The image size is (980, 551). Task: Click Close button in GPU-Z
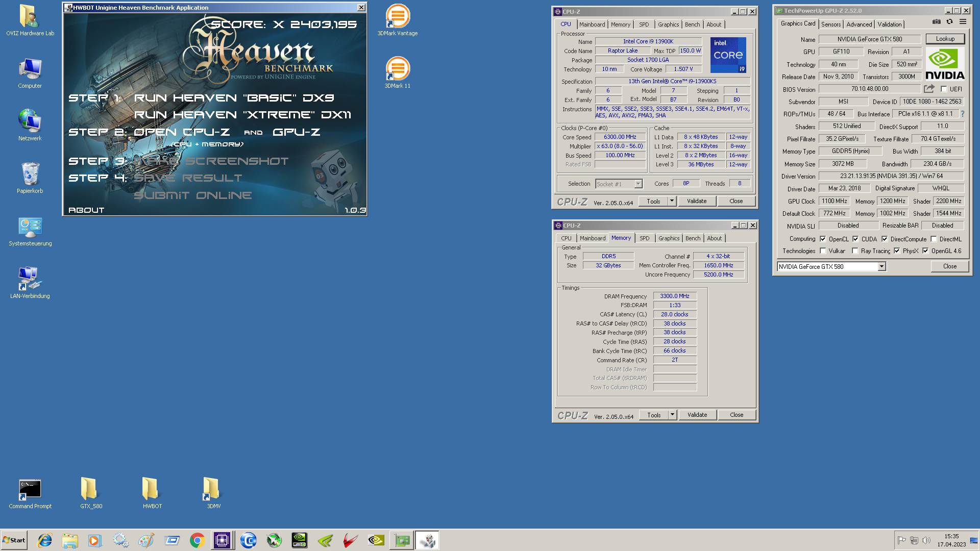pyautogui.click(x=950, y=266)
